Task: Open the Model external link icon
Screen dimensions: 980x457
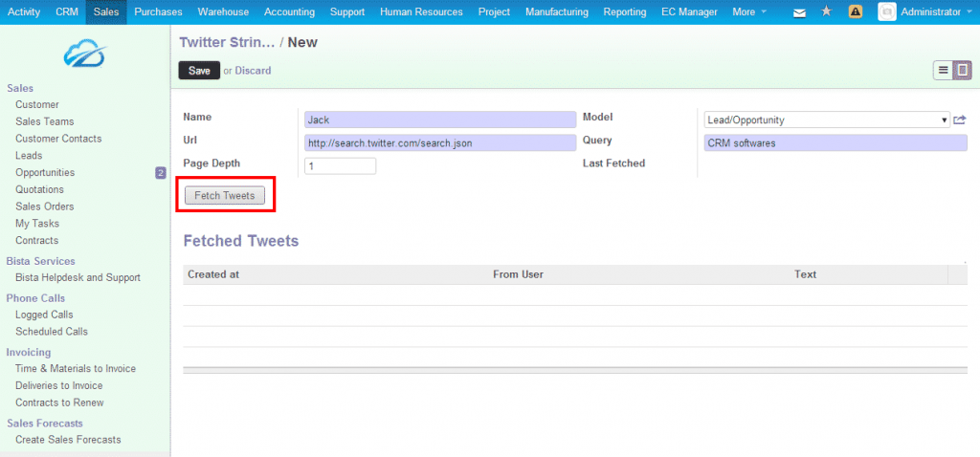Action: pyautogui.click(x=960, y=120)
